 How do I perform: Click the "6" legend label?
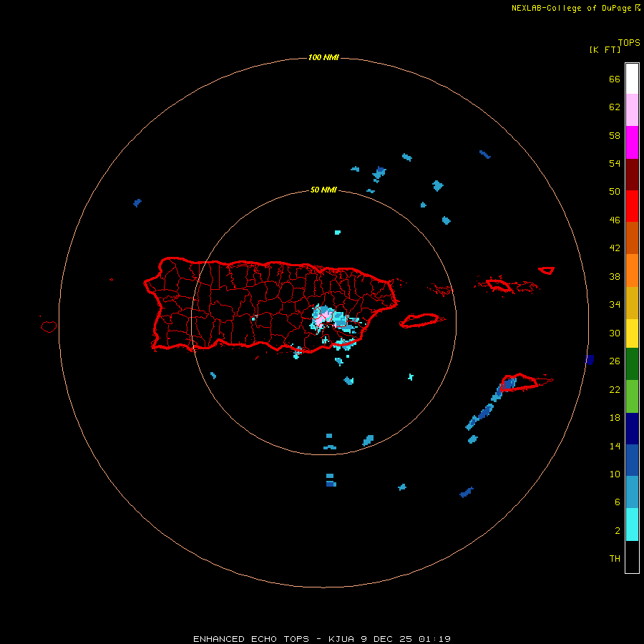pos(618,502)
